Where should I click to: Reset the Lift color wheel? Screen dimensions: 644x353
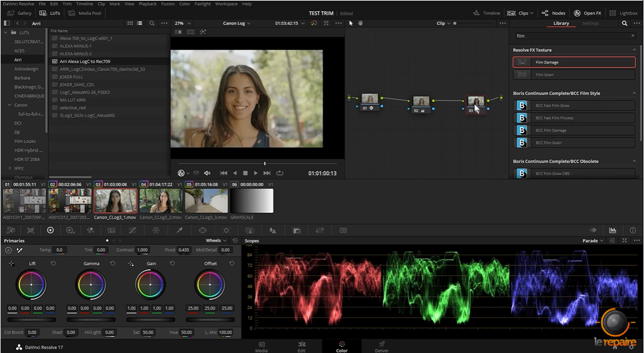tap(53, 264)
